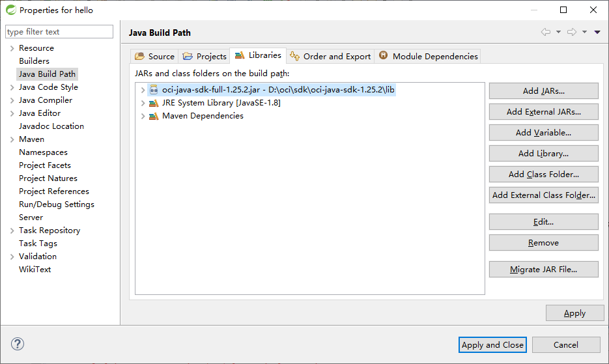Expand the Java Compiler tree item

pyautogui.click(x=12, y=100)
